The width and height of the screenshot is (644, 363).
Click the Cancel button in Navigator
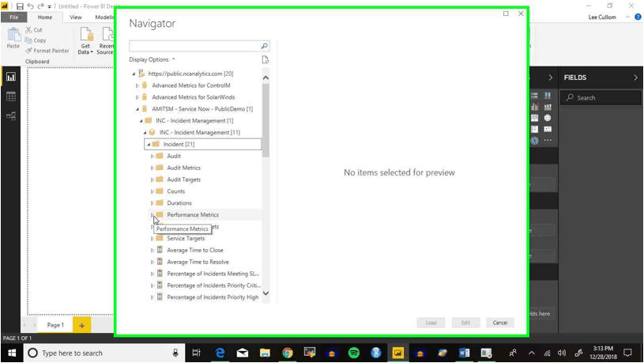pos(500,323)
